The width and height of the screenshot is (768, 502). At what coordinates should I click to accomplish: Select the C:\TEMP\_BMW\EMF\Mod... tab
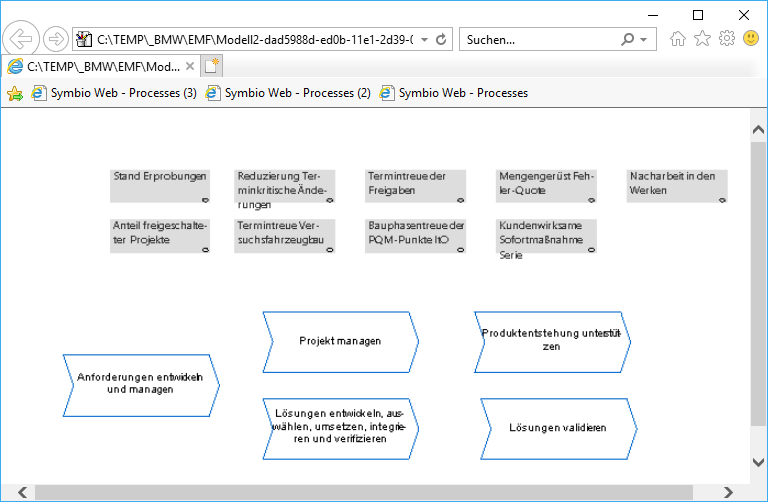pyautogui.click(x=101, y=67)
